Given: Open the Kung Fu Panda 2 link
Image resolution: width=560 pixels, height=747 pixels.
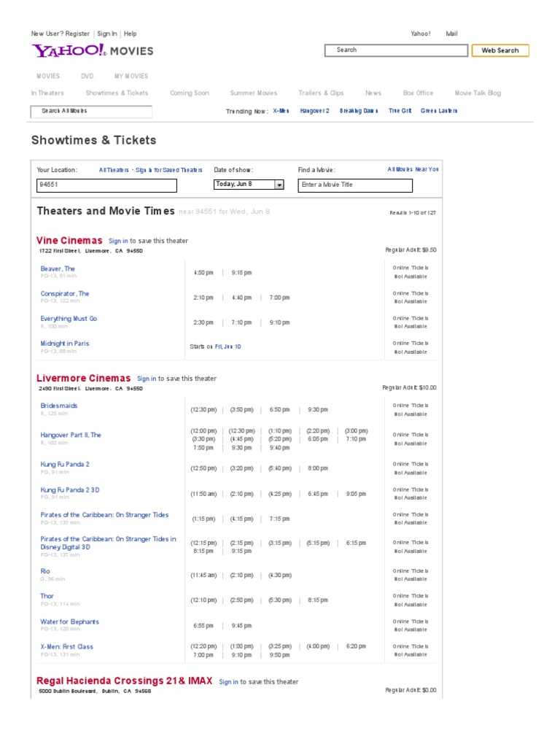Looking at the screenshot, I should (65, 465).
